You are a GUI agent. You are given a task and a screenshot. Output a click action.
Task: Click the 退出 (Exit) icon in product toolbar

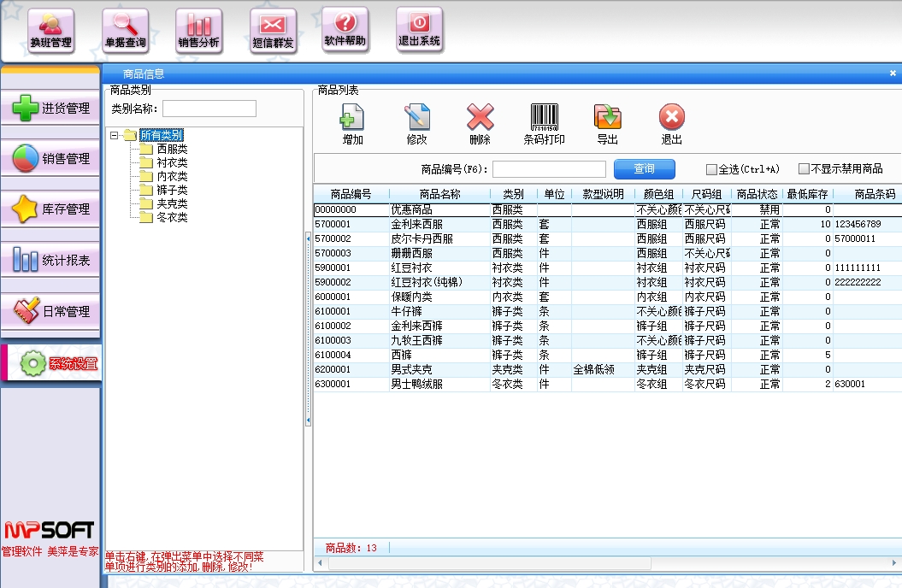(x=671, y=124)
